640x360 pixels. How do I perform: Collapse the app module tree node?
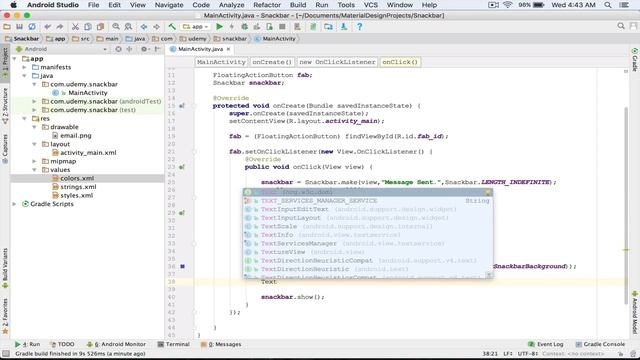pos(15,59)
